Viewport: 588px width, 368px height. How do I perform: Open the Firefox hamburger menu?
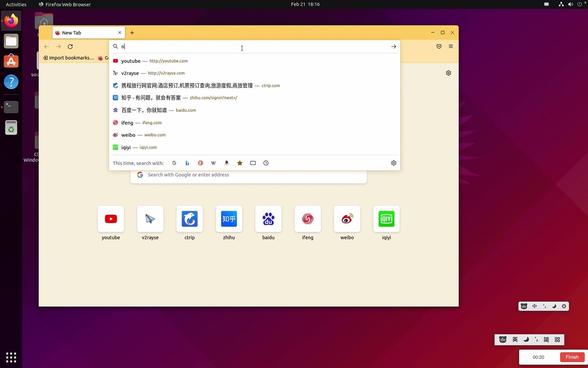tap(451, 46)
